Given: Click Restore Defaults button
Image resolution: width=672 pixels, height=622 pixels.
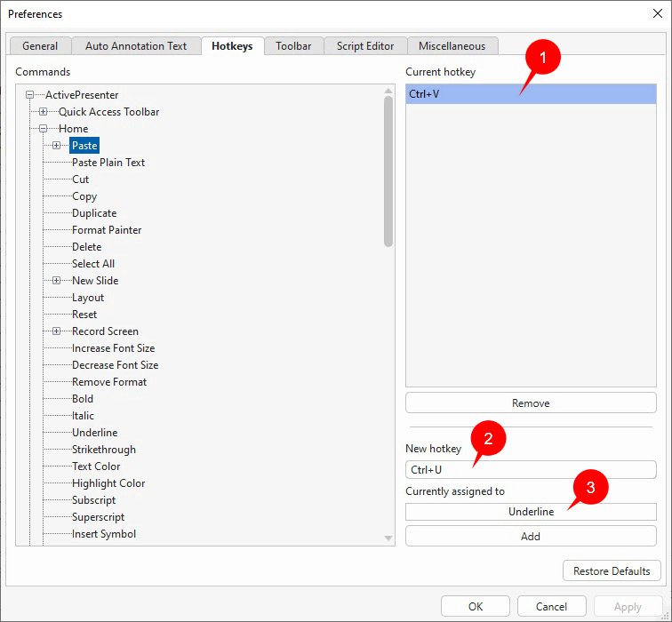Looking at the screenshot, I should [x=612, y=571].
